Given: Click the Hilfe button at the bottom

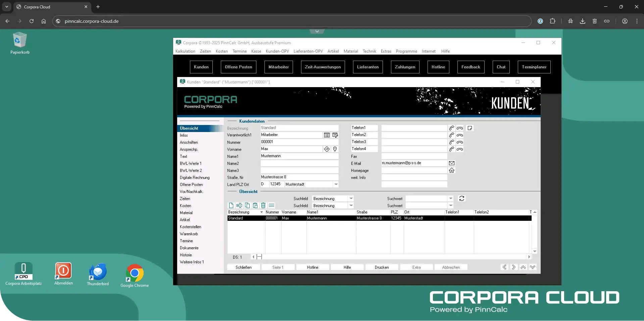Looking at the screenshot, I should pos(347,267).
